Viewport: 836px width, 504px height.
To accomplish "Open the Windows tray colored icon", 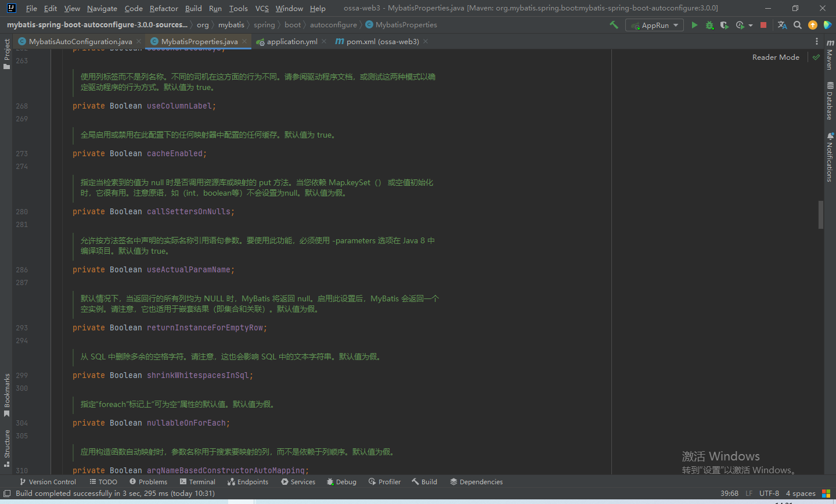I will coord(826,494).
